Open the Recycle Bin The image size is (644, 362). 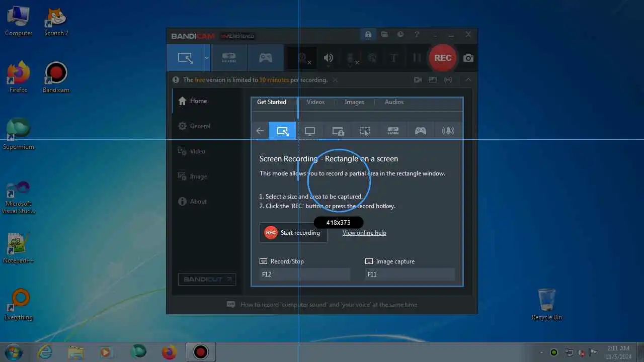[x=546, y=304]
